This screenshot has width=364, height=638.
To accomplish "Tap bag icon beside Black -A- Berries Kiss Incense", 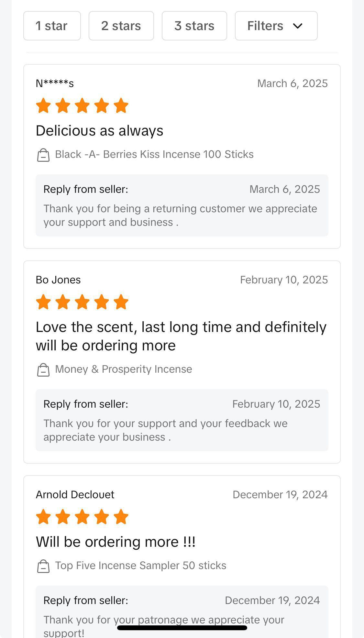I will pos(43,155).
